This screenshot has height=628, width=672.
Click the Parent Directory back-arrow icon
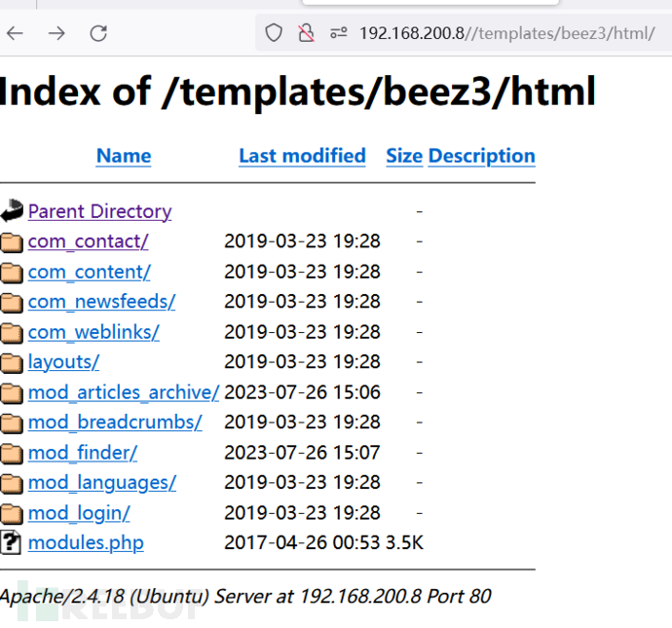[12, 210]
